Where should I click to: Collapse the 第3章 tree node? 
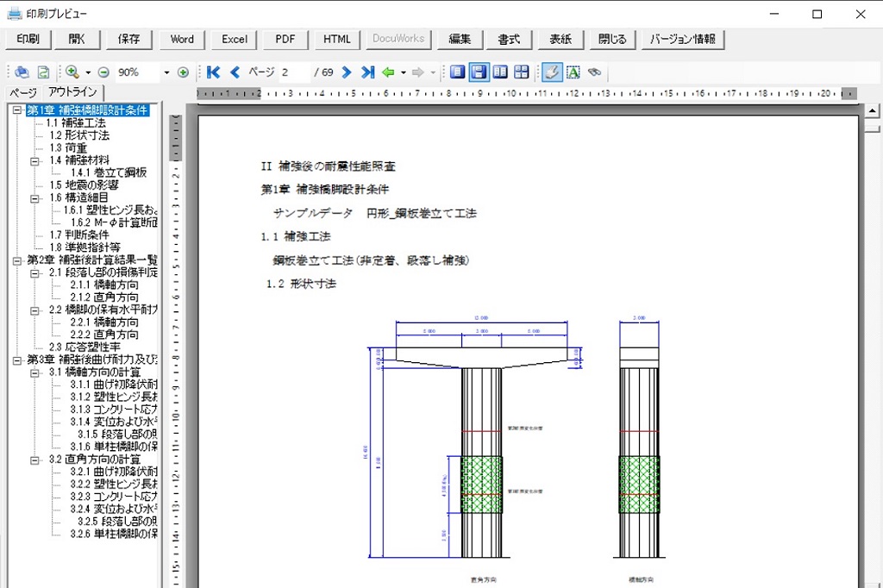coord(17,360)
